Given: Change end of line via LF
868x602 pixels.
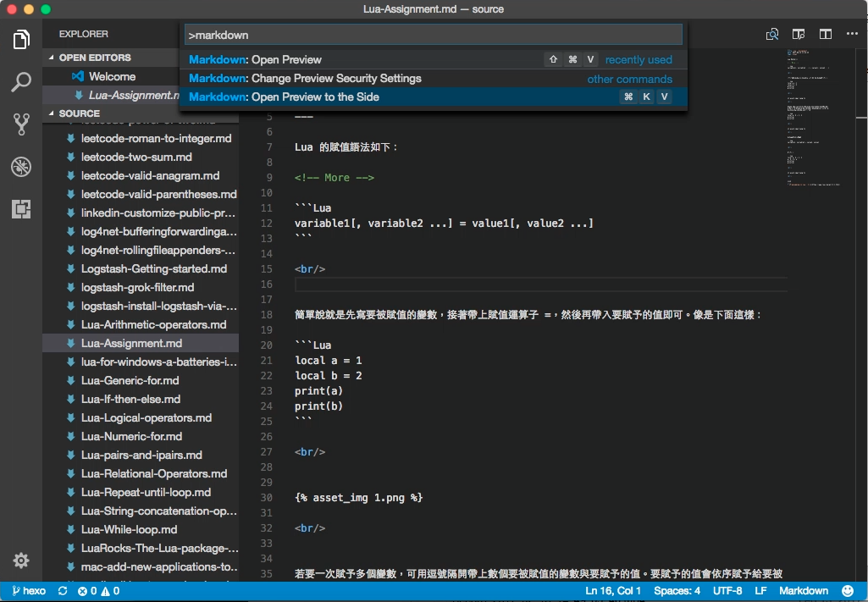Looking at the screenshot, I should [x=760, y=591].
